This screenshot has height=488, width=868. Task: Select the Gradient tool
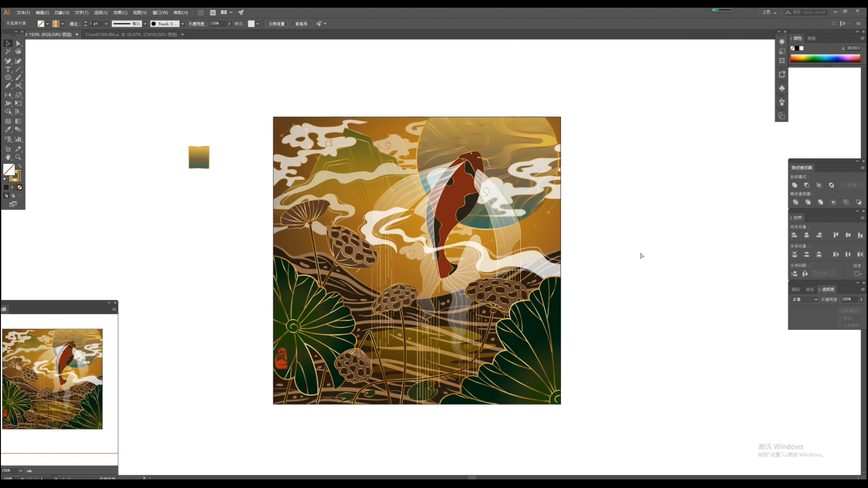click(19, 121)
